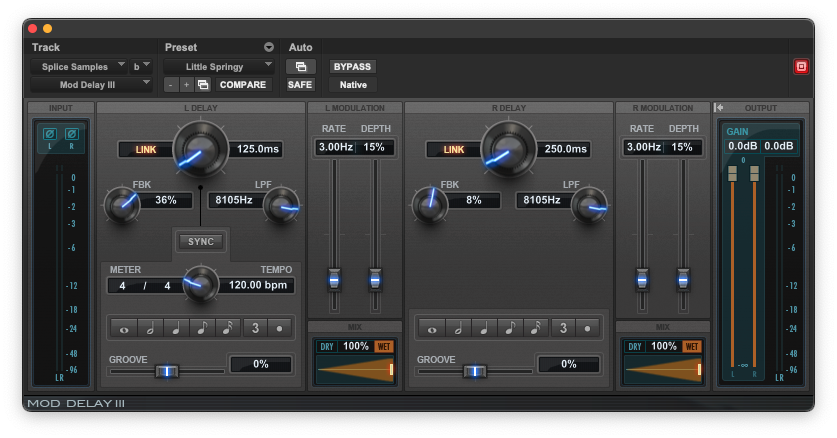Enable triplet modifier in L Delay
This screenshot has width=837, height=438.
coord(254,328)
